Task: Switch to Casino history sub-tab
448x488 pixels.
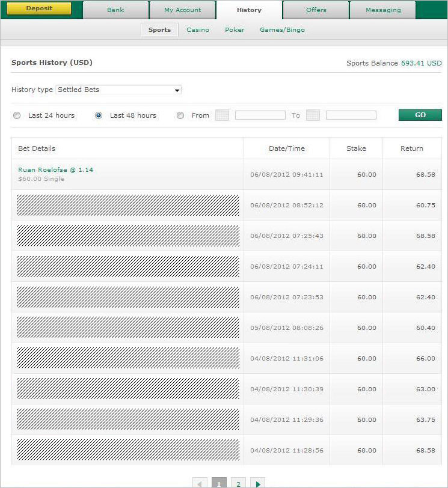Action: tap(198, 30)
